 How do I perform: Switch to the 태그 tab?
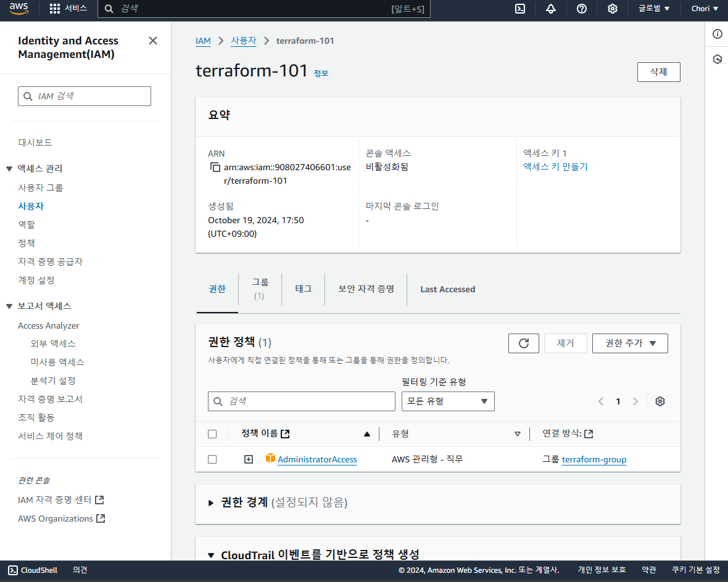point(303,289)
